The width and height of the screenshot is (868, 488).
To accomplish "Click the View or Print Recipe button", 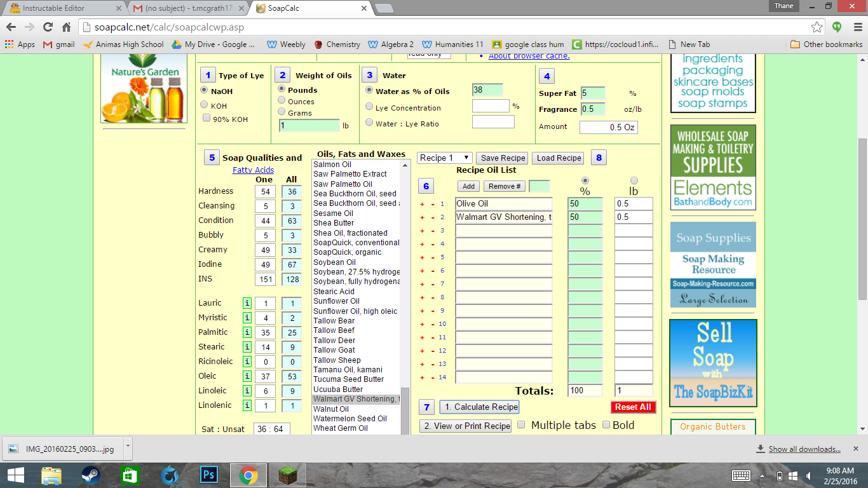I will (x=466, y=426).
